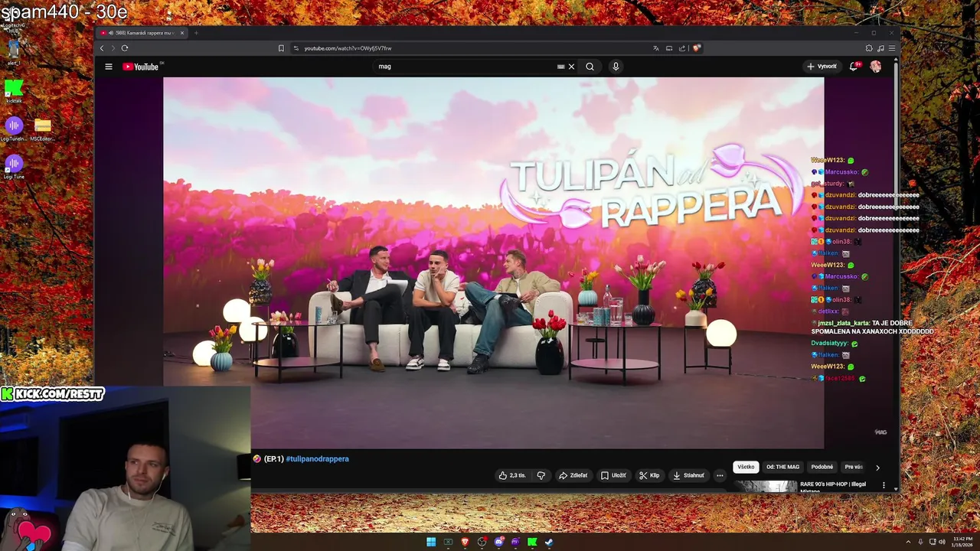This screenshot has height=551, width=980.
Task: Click the Stiahnuť download button
Action: point(688,475)
